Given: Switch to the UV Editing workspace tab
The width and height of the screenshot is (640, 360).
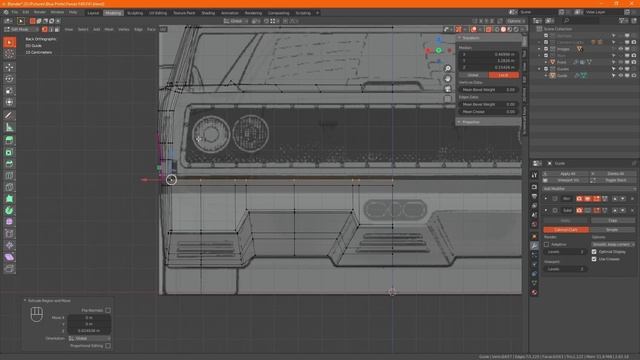Looking at the screenshot, I should pyautogui.click(x=158, y=13).
